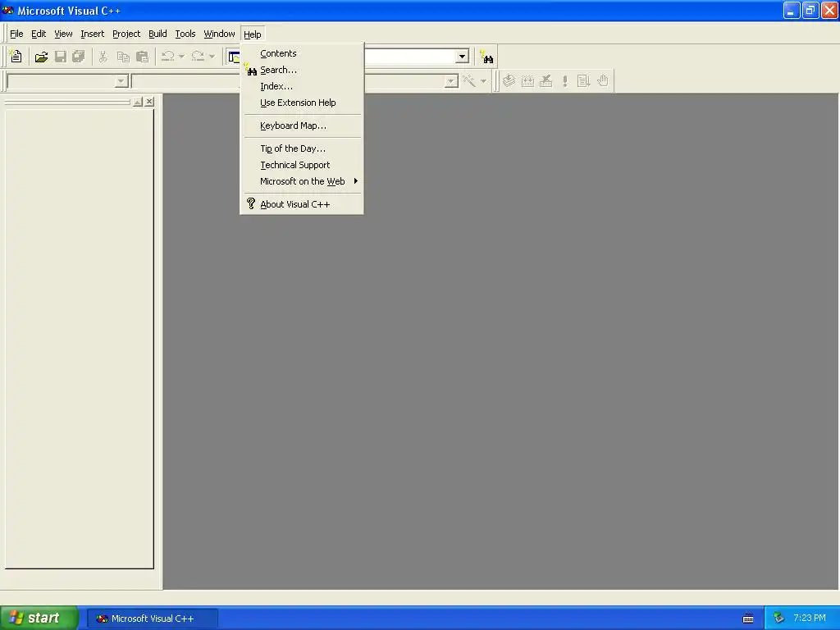Click the system tray network icon
This screenshot has height=630, width=840.
tap(779, 619)
